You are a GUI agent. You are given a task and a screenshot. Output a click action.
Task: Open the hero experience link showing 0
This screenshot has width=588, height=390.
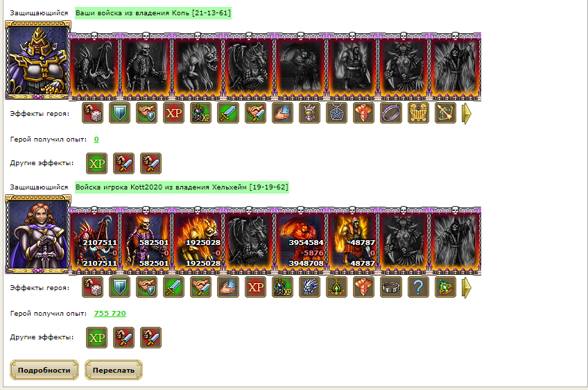point(96,139)
